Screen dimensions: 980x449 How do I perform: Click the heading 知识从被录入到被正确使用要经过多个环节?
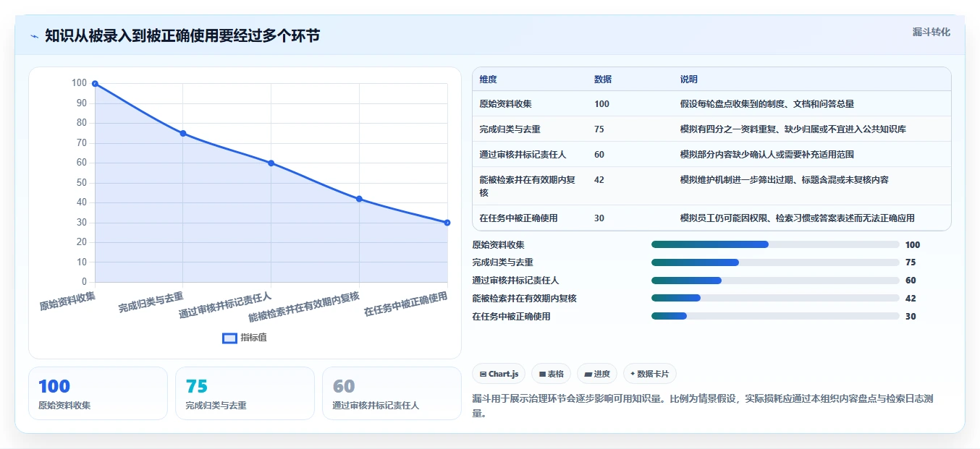(182, 36)
